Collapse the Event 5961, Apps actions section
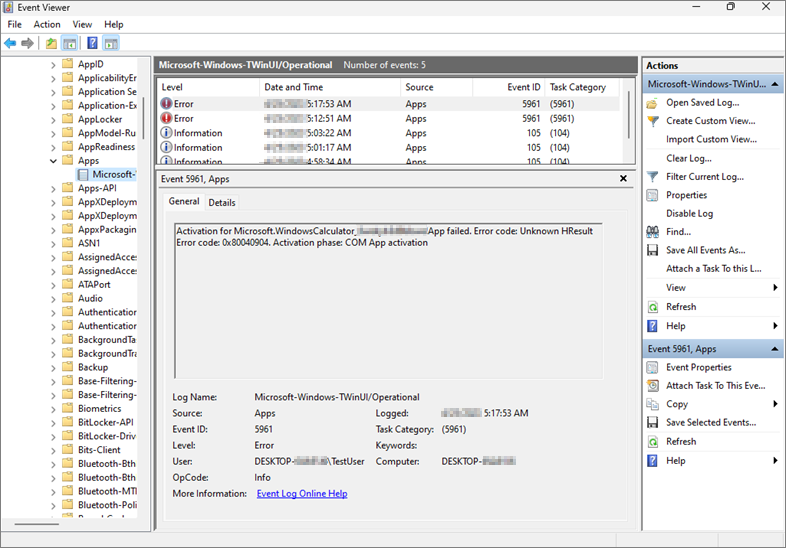The height and width of the screenshot is (548, 786). click(775, 349)
